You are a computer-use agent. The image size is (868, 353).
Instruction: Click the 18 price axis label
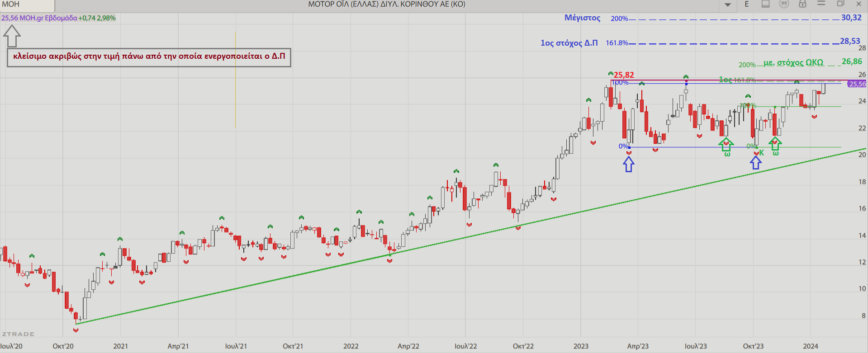click(x=863, y=182)
